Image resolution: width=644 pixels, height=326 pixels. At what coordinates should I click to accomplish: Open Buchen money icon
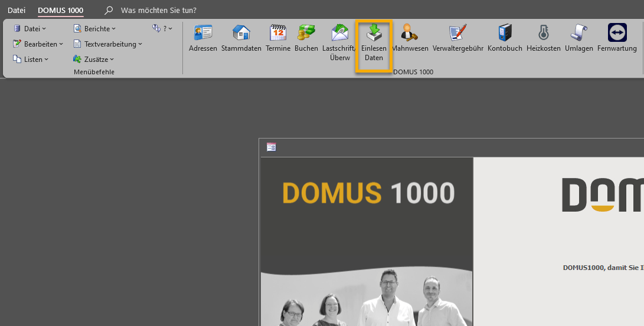click(x=306, y=33)
